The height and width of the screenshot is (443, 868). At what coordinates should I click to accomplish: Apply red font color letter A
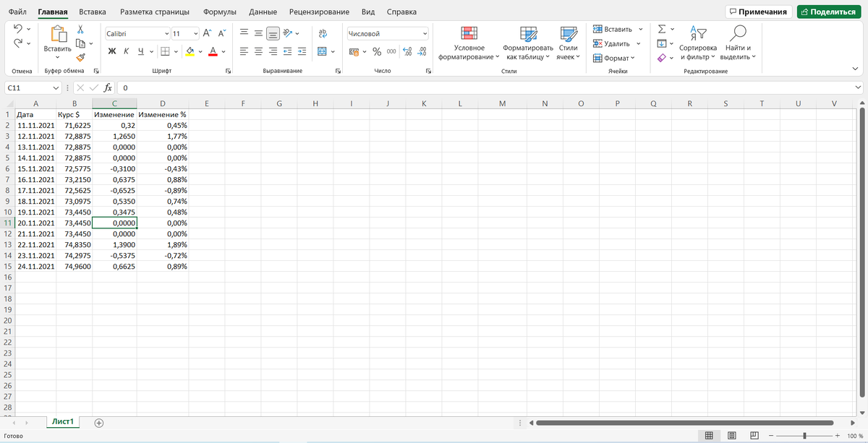(213, 51)
